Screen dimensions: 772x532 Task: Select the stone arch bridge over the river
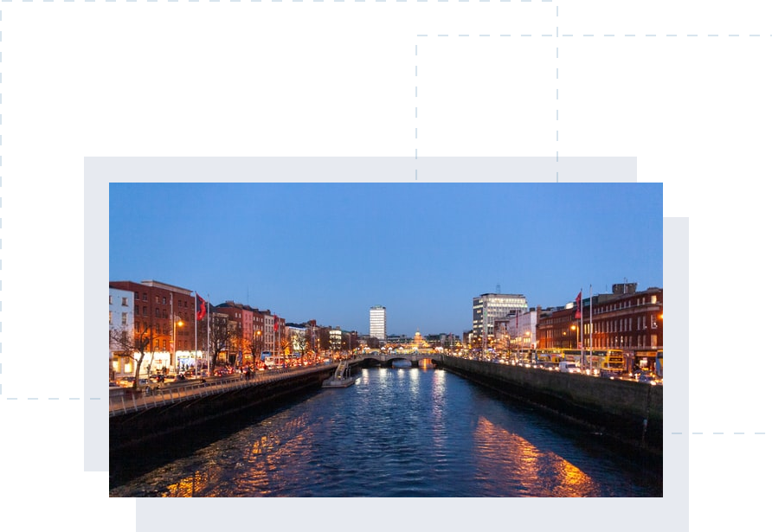(394, 356)
